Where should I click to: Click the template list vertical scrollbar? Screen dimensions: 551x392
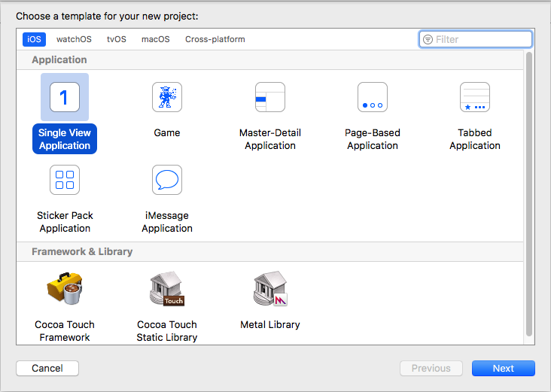(x=529, y=188)
